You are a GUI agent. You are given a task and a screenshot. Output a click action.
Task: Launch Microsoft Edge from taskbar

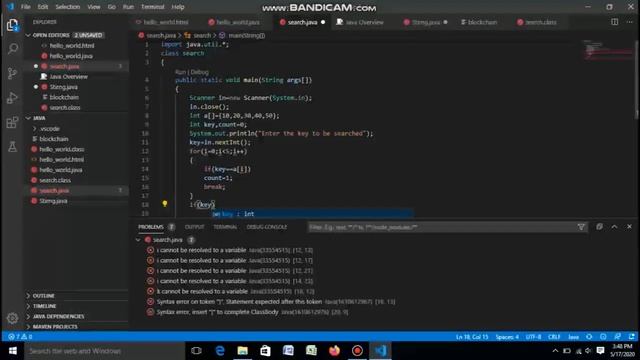click(x=220, y=351)
